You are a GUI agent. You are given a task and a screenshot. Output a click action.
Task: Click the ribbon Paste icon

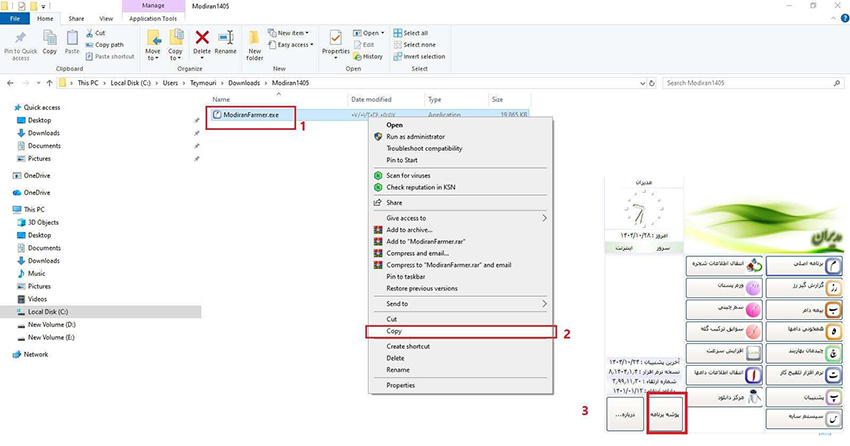72,41
